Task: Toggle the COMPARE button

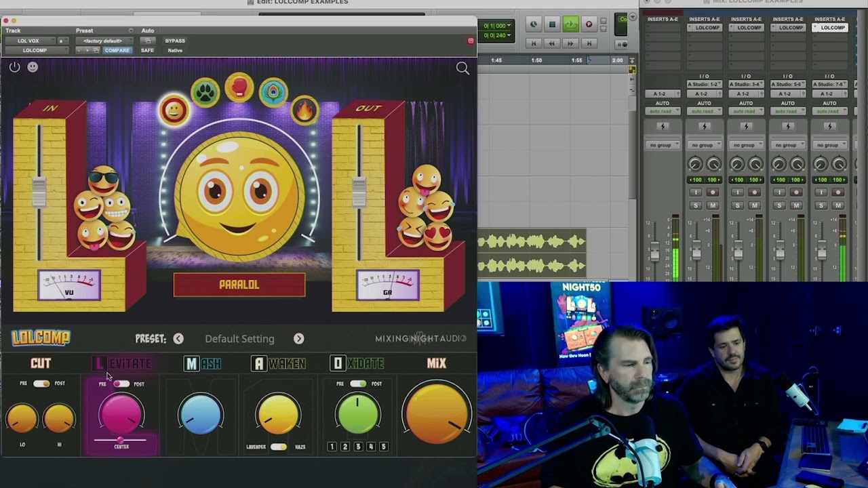Action: point(117,50)
